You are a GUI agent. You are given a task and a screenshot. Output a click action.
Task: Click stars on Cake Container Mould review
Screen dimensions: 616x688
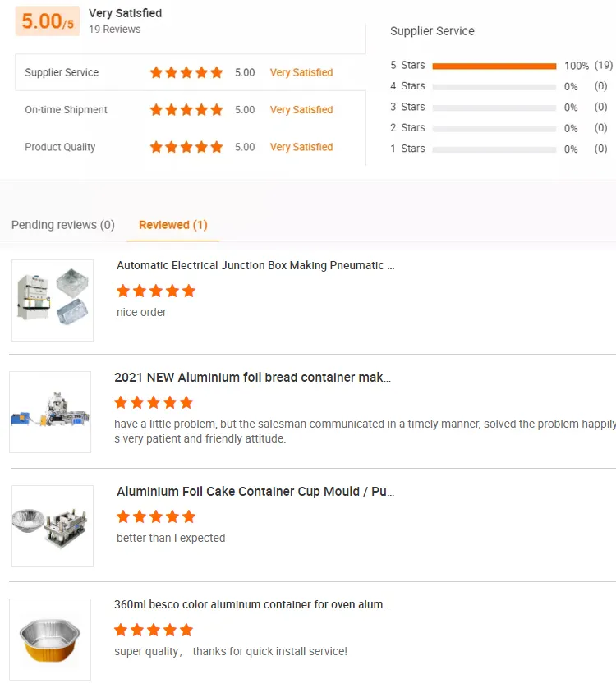click(x=156, y=516)
